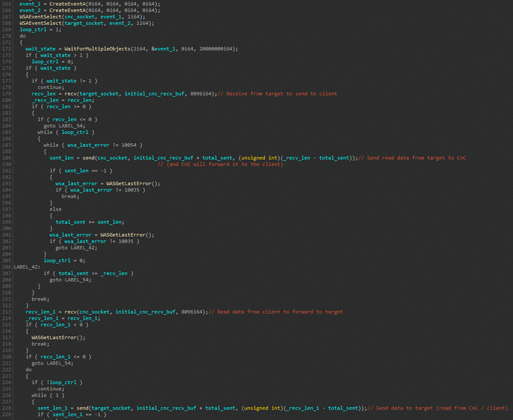
Task: Click 'if ( wait_state != 1 )' condition
Action: coord(64,81)
